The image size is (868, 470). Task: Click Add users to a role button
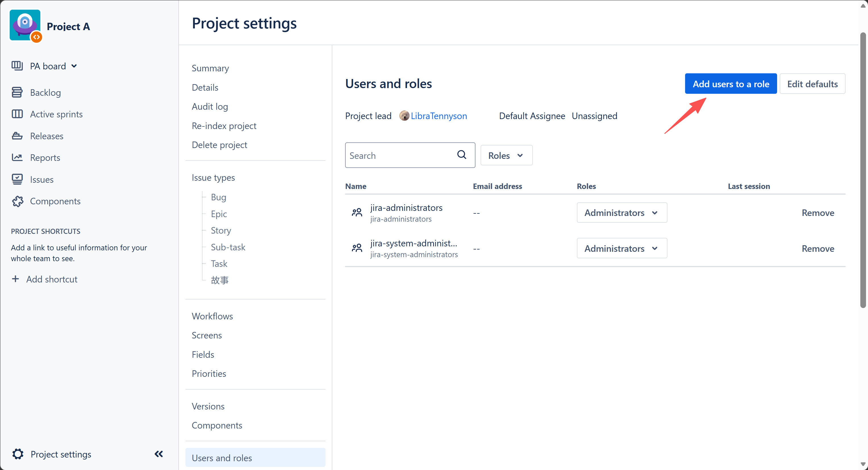click(731, 84)
